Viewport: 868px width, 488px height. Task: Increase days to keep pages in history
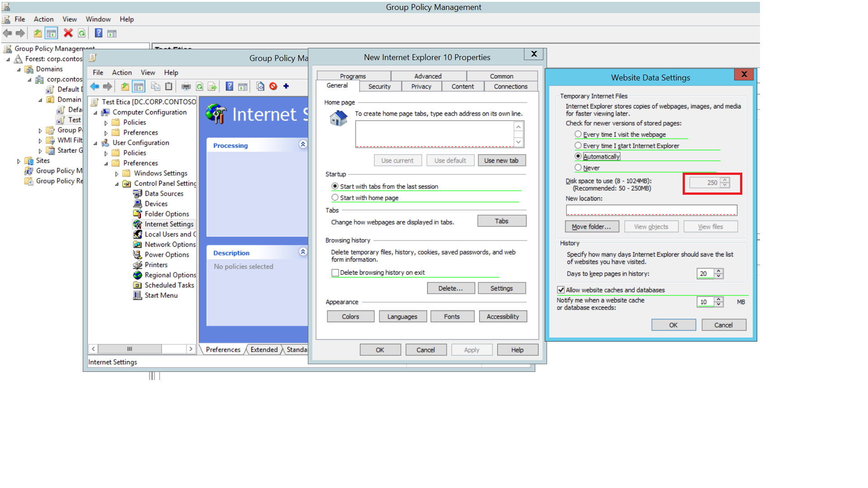pyautogui.click(x=718, y=271)
